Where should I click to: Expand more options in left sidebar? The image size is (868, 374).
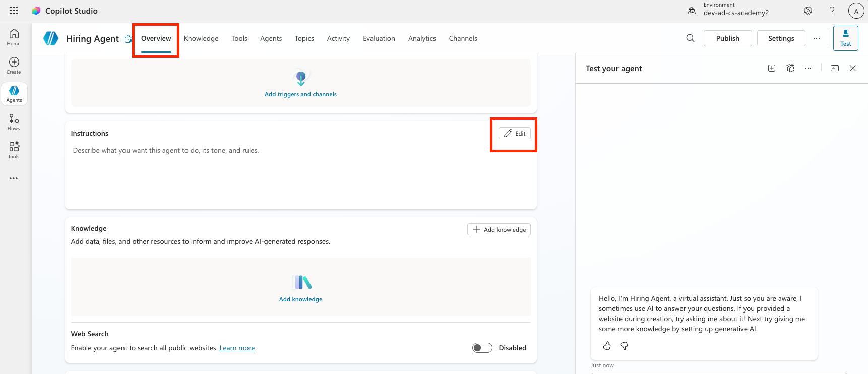(x=14, y=178)
